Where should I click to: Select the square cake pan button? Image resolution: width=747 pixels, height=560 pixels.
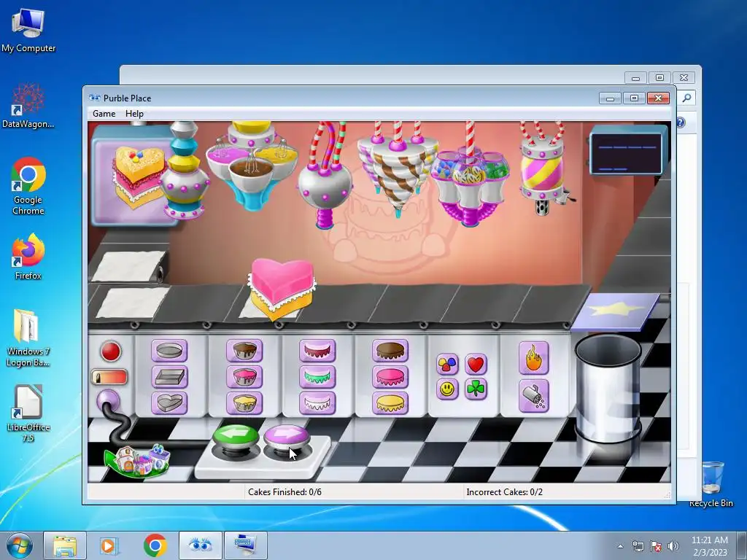(169, 377)
